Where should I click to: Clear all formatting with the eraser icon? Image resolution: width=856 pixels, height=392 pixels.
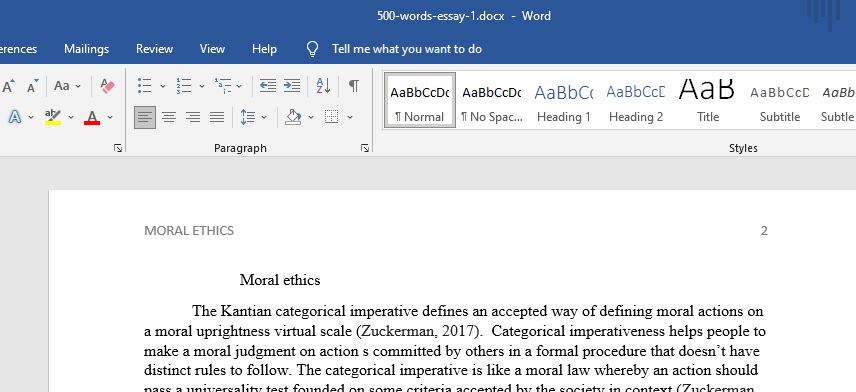[x=108, y=86]
